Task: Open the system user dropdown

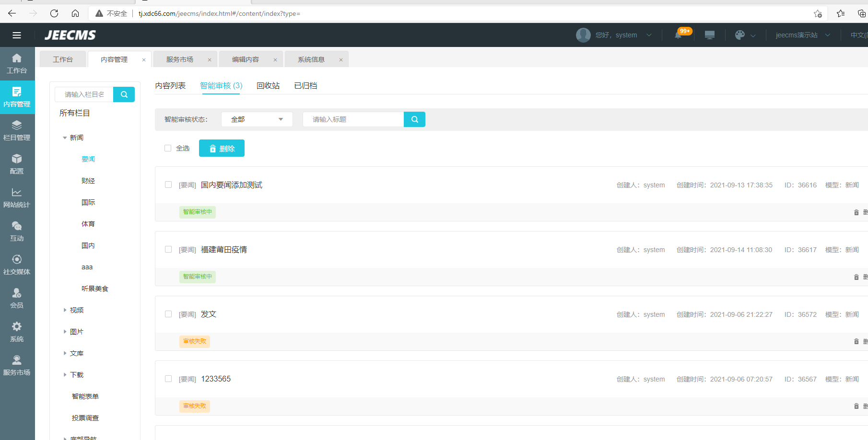Action: pos(623,35)
